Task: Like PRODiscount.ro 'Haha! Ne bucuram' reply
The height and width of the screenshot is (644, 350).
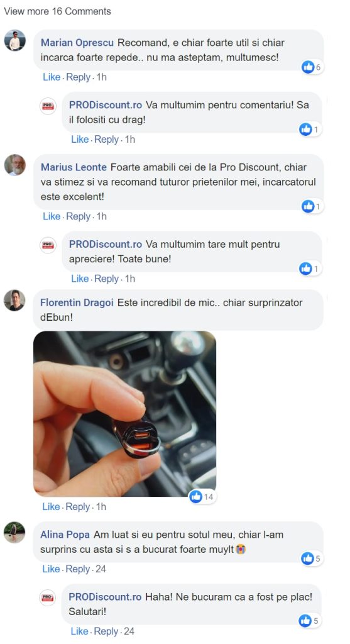Action: coord(80,631)
